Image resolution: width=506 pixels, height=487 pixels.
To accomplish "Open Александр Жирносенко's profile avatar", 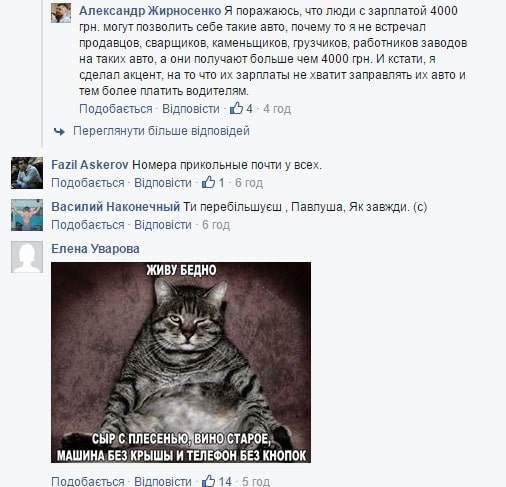I will [x=61, y=13].
